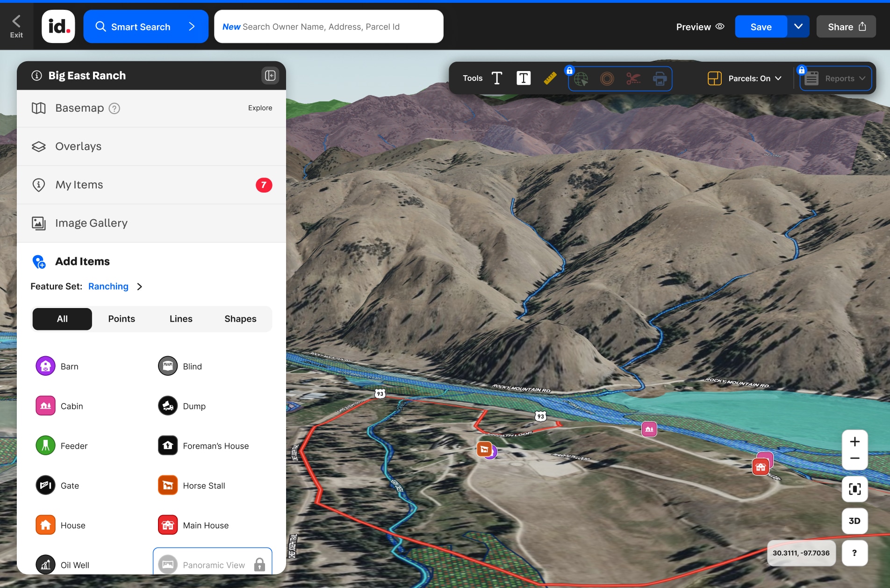The width and height of the screenshot is (890, 588).
Task: Select the radius ring tool
Action: 607,79
